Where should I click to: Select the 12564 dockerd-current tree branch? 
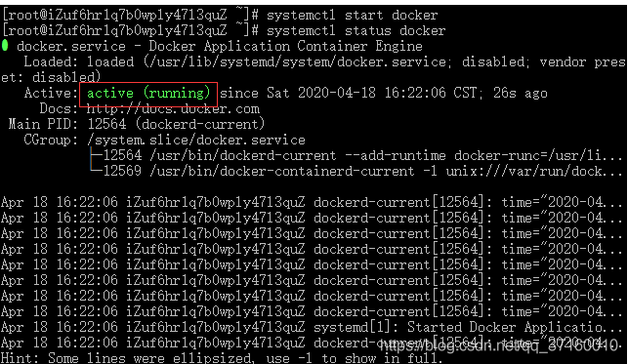356,155
